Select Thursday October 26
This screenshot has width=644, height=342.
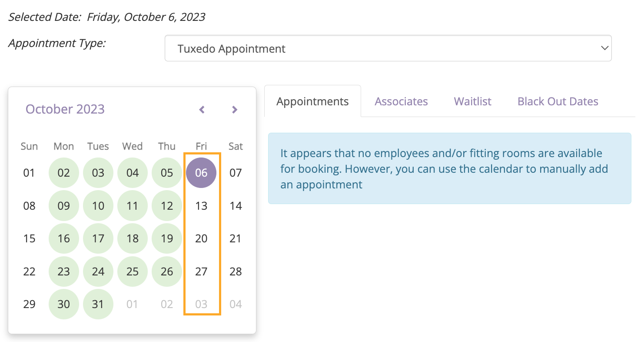point(167,272)
